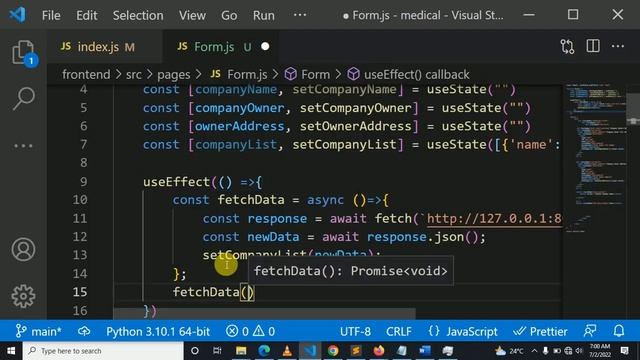The image size is (640, 360).
Task: Launch Microsoft Edge from the taskbar
Action: 264,351
